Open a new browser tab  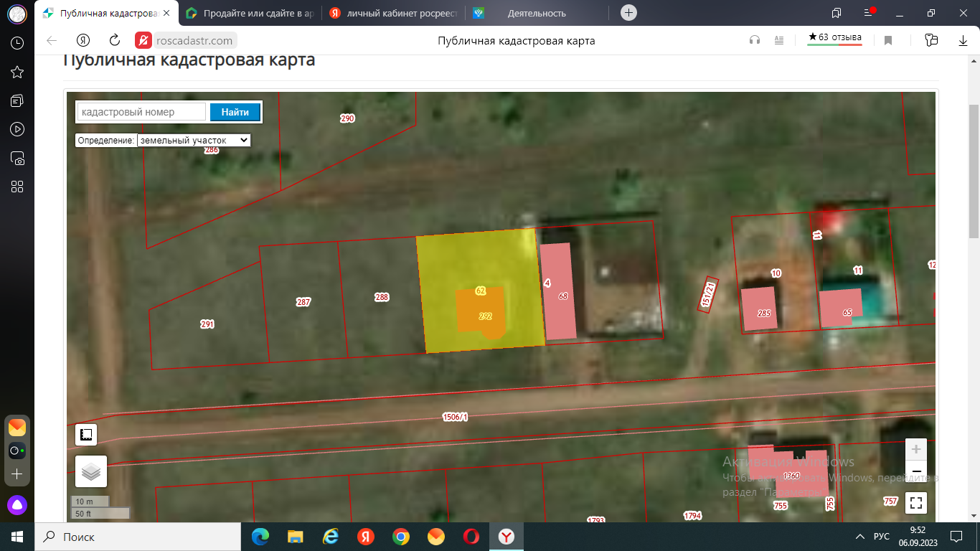click(x=628, y=13)
